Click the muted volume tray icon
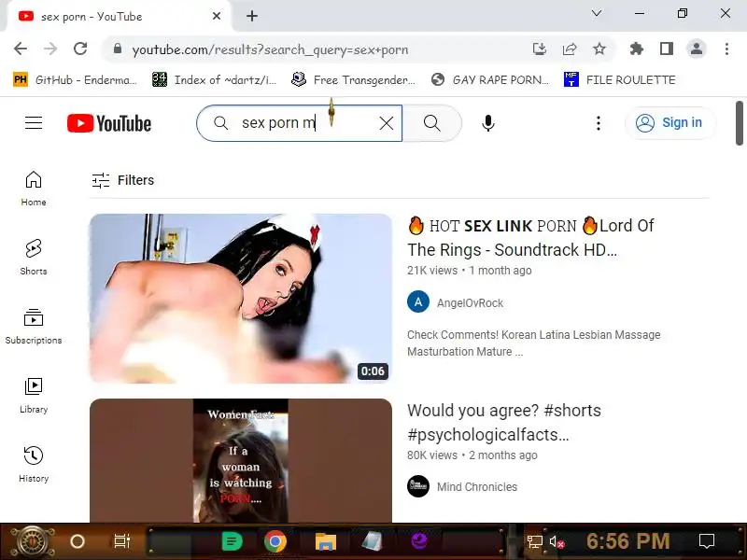The image size is (747, 560). pos(557,541)
